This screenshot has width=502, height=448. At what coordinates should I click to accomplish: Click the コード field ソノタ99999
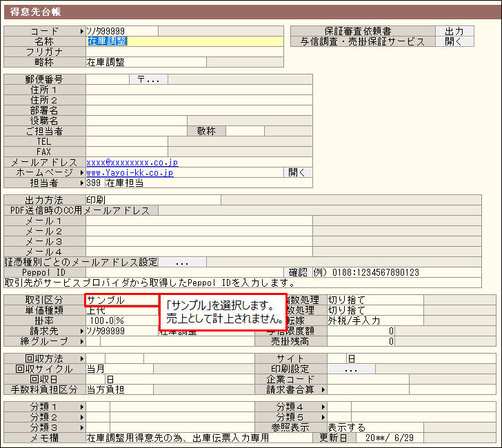point(122,32)
